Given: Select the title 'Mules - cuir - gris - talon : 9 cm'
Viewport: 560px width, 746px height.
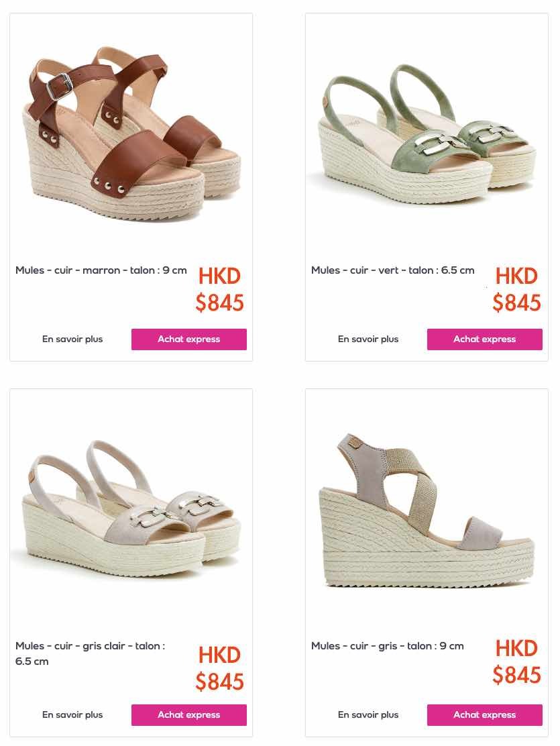Looking at the screenshot, I should (387, 646).
